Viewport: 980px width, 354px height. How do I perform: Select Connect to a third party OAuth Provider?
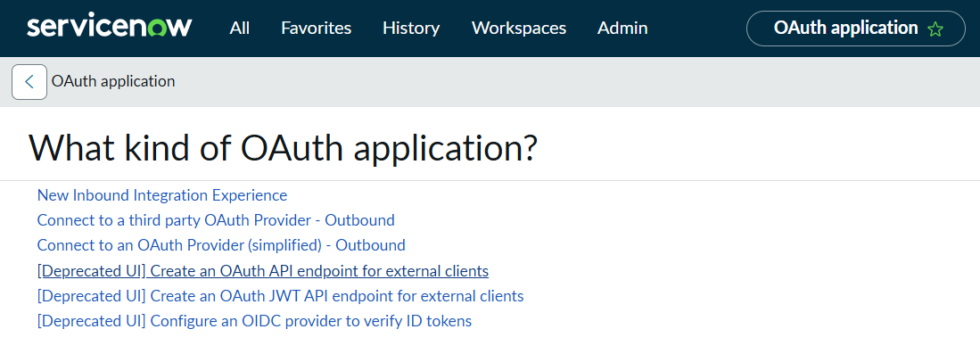click(x=217, y=220)
